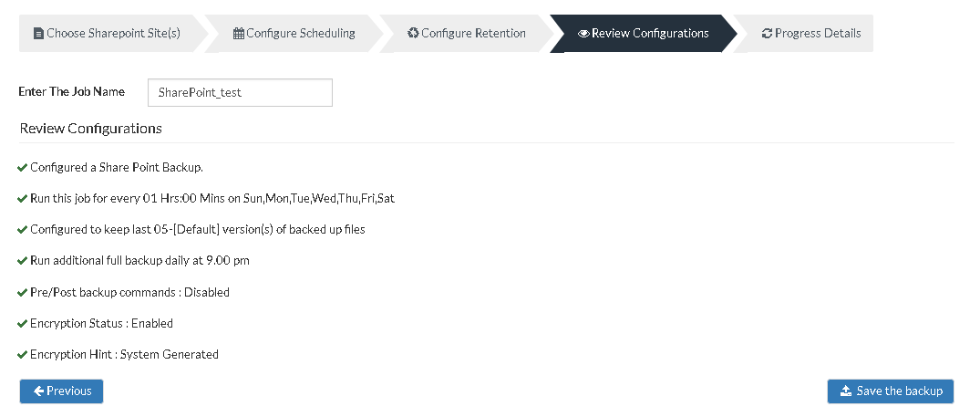The width and height of the screenshot is (980, 417).
Task: Click the run job schedule summary line
Action: pyautogui.click(x=206, y=199)
